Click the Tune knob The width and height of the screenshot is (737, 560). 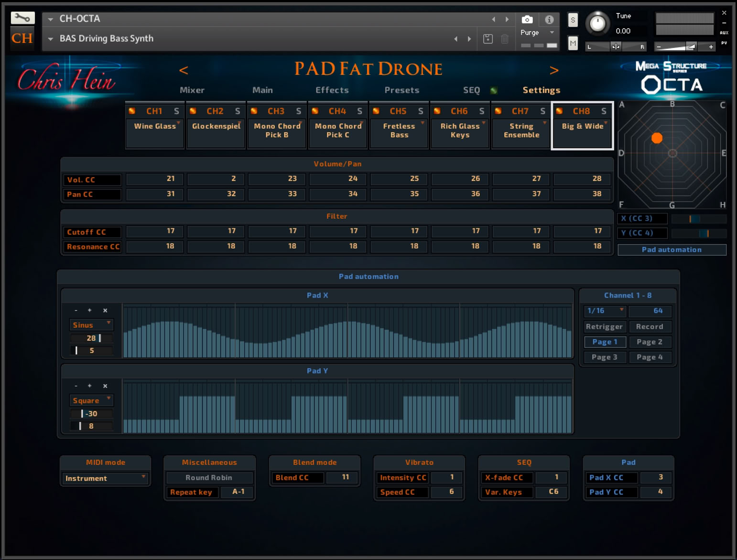[597, 23]
